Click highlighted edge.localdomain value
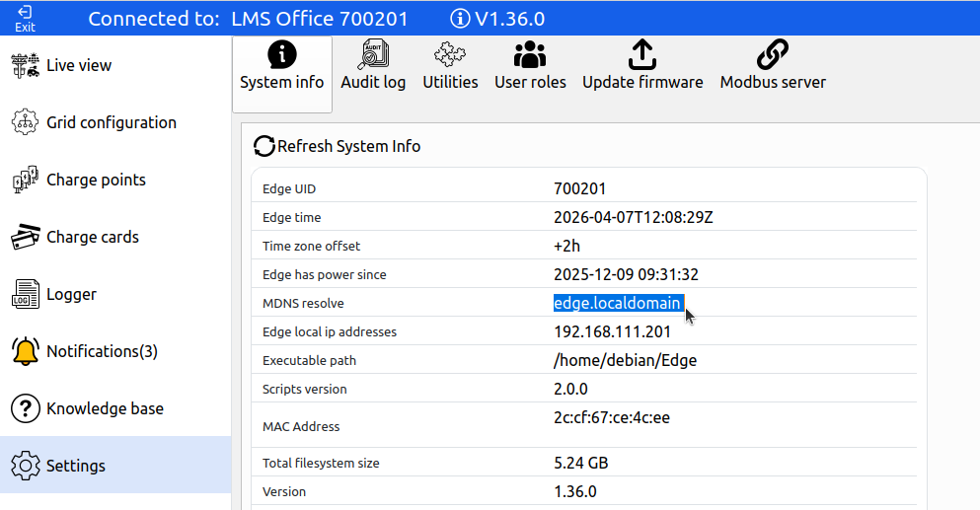Image resolution: width=980 pixels, height=510 pixels. tap(618, 303)
